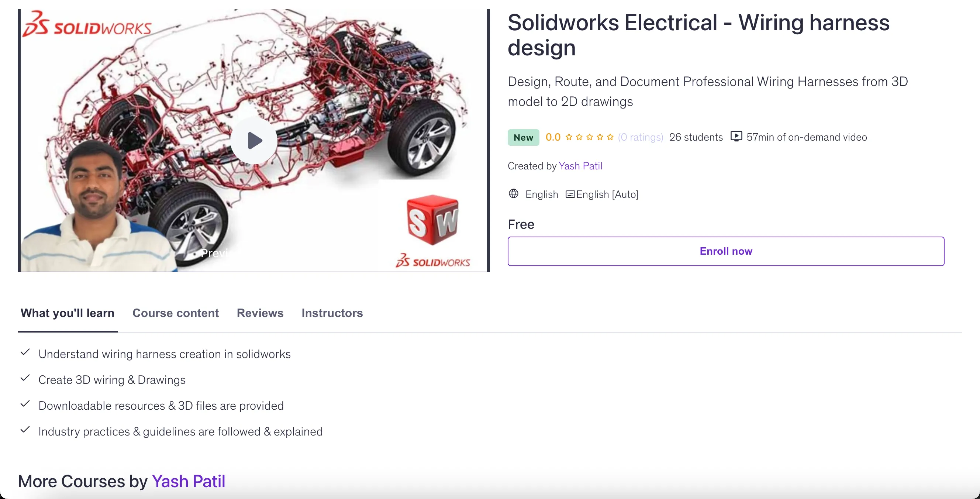Screen dimensions: 980x499
Task: Click the checkmark beside Industry practices
Action: (x=25, y=430)
